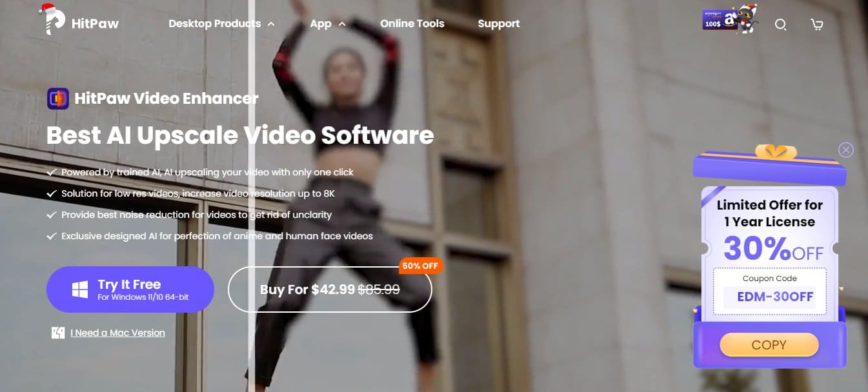The image size is (868, 392).
Task: Expand the Desktop Products menu
Action: [221, 24]
